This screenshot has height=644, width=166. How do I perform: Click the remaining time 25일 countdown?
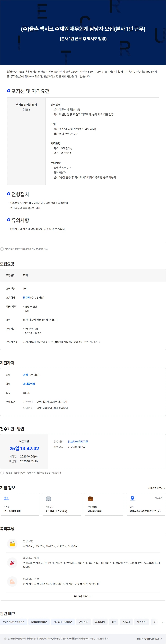tap(24, 448)
